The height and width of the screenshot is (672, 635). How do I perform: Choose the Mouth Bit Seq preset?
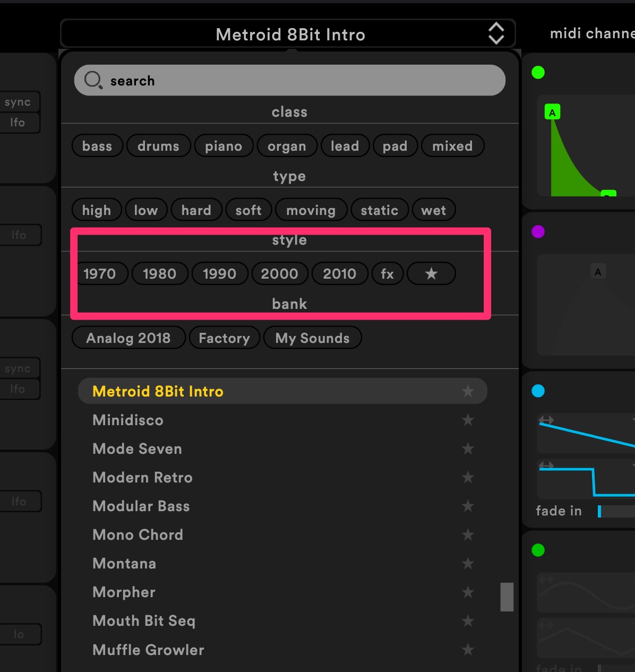click(144, 621)
